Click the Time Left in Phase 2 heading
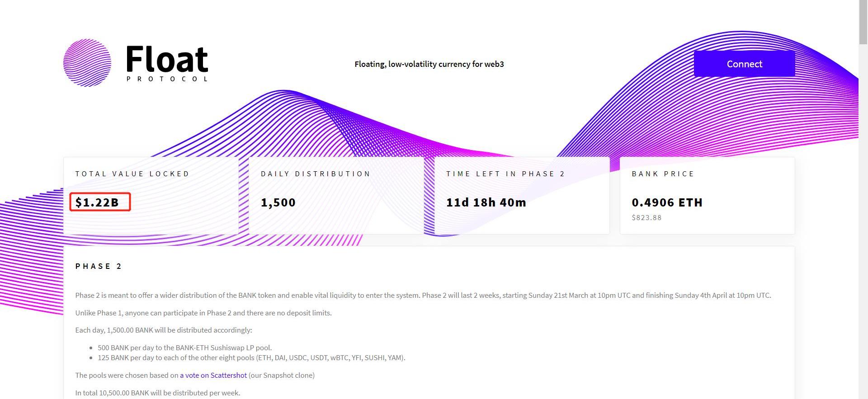 (x=505, y=174)
